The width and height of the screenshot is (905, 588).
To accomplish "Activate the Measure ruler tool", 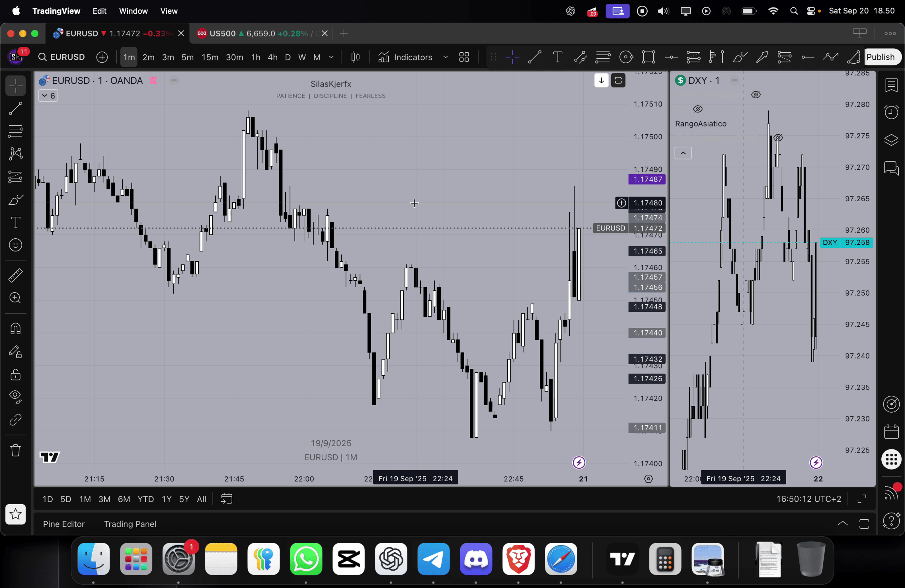I will (x=15, y=275).
